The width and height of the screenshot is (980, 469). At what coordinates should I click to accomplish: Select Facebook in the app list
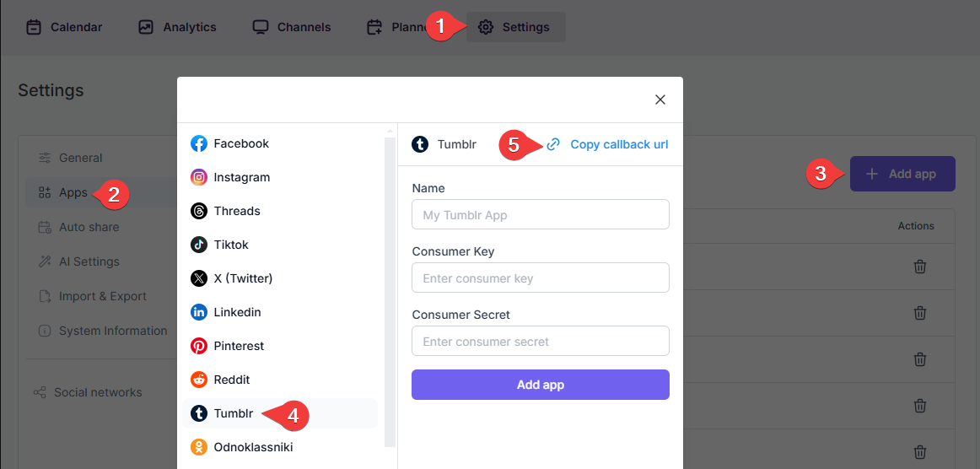click(280, 144)
